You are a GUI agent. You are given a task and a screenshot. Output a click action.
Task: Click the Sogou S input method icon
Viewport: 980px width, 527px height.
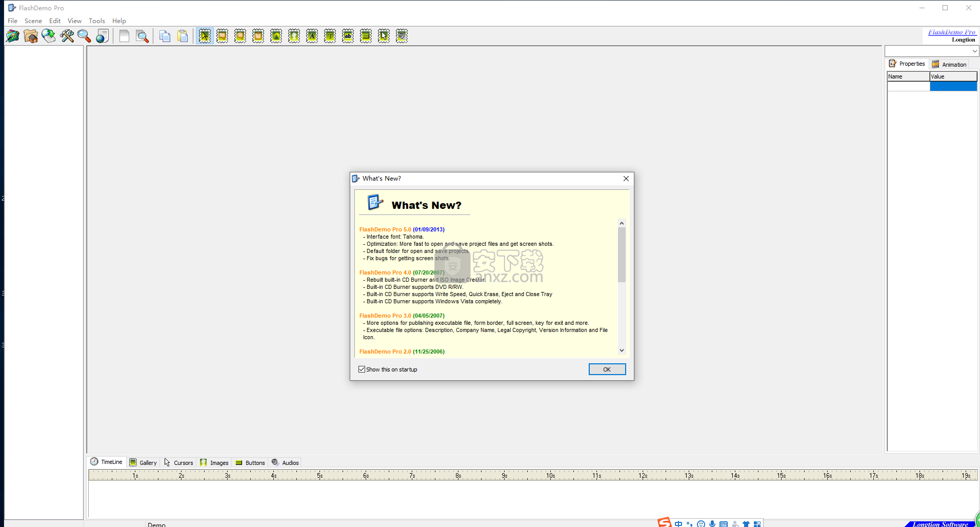click(665, 523)
